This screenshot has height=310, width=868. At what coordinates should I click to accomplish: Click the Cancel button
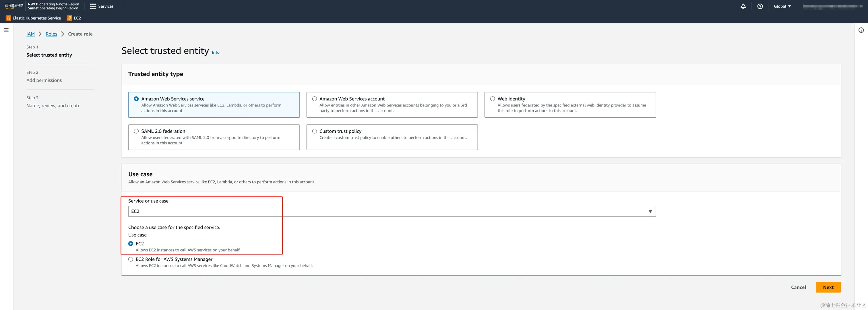[798, 287]
